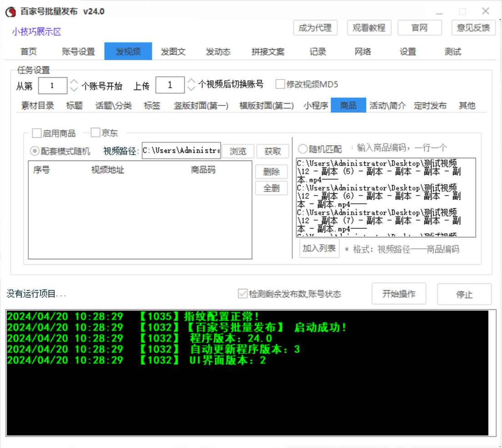Click the 启动成功! log line
Viewport: 502px width, 448px height.
click(176, 327)
